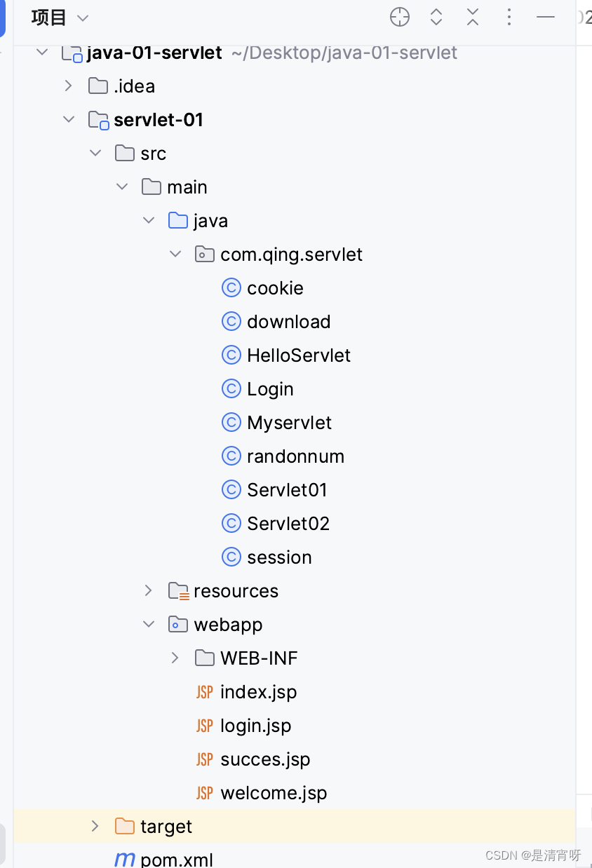592x868 pixels.
Task: Click the Select Opened File target icon
Action: (399, 17)
